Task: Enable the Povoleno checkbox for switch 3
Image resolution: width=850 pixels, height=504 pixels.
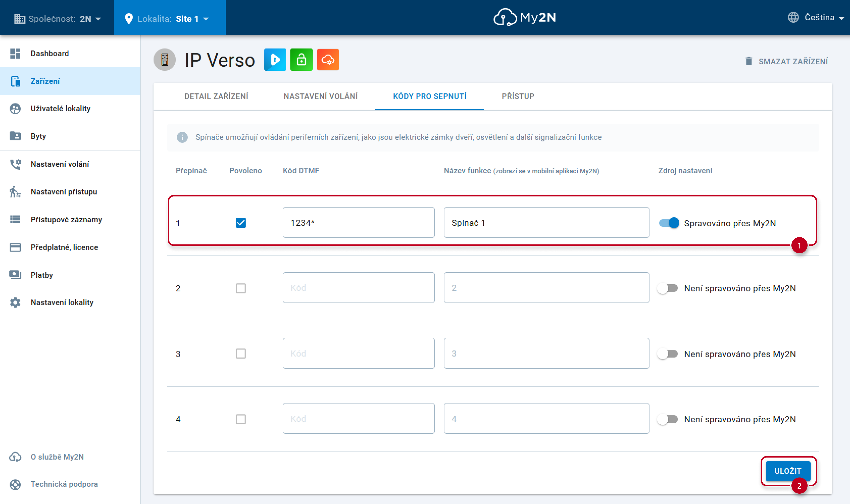Action: (x=241, y=354)
